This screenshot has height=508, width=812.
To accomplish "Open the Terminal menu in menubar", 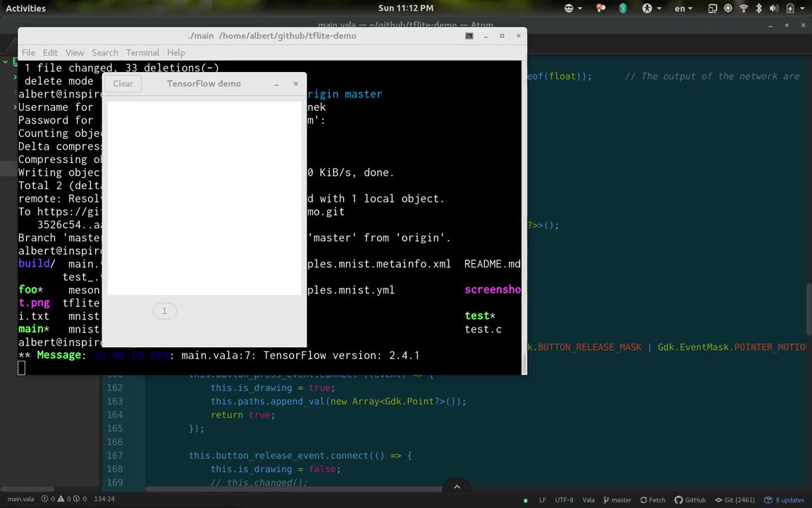I will click(x=142, y=52).
